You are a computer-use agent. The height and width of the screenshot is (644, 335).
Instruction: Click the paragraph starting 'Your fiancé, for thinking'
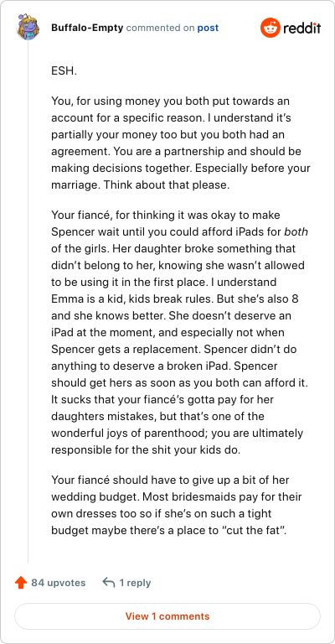click(x=179, y=332)
